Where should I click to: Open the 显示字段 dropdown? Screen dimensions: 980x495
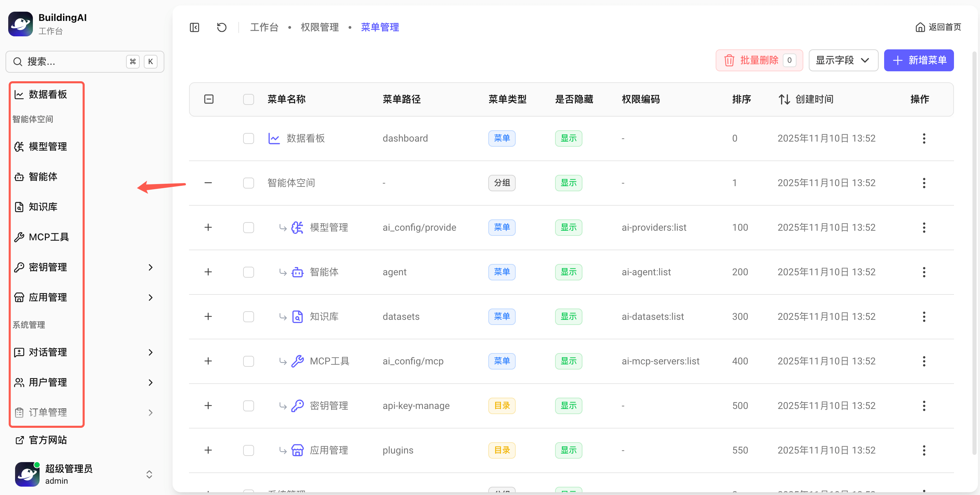point(843,60)
